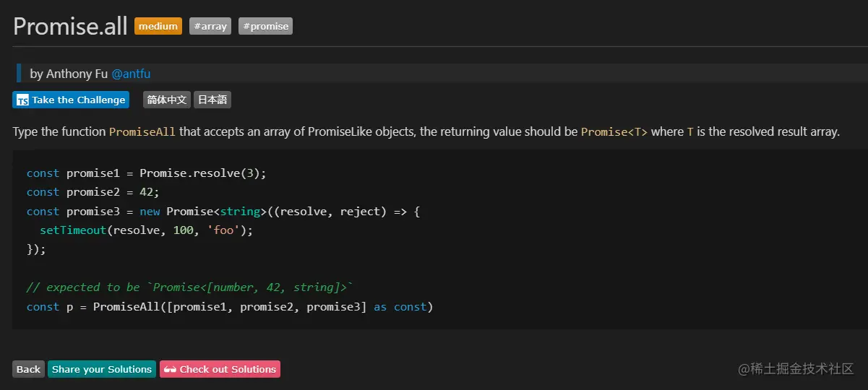
Task: Select the #promise tag badge
Action: [x=265, y=26]
